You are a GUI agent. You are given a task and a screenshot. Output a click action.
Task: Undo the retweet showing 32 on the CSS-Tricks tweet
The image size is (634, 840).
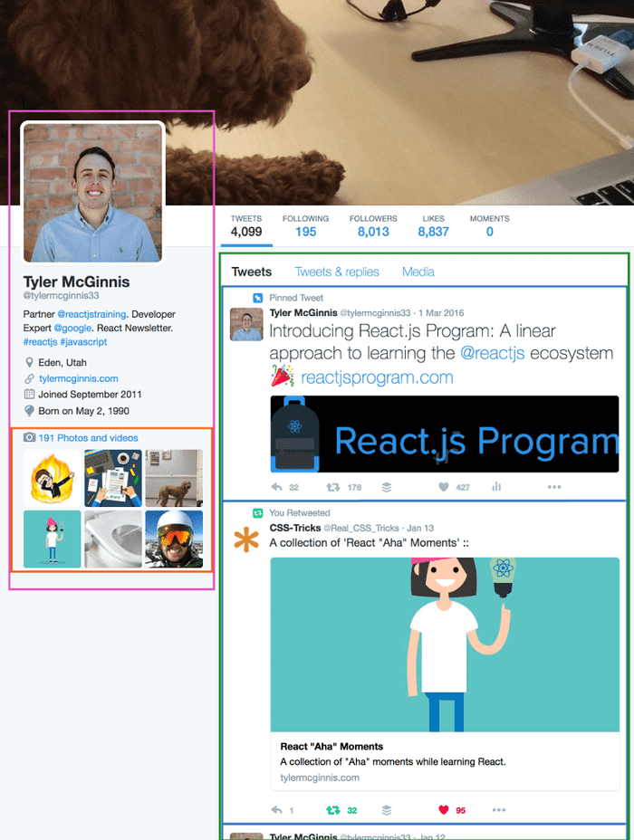click(333, 810)
